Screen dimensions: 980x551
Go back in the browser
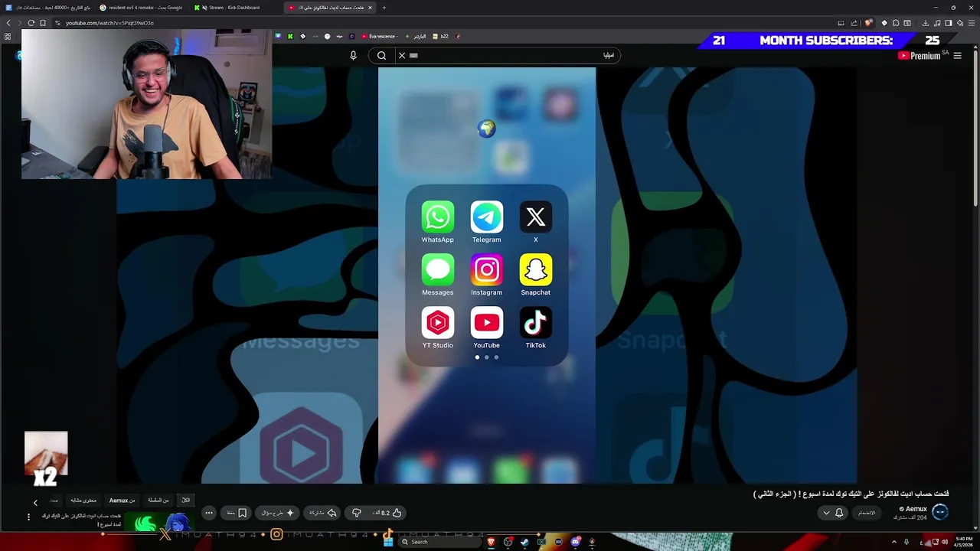(8, 23)
